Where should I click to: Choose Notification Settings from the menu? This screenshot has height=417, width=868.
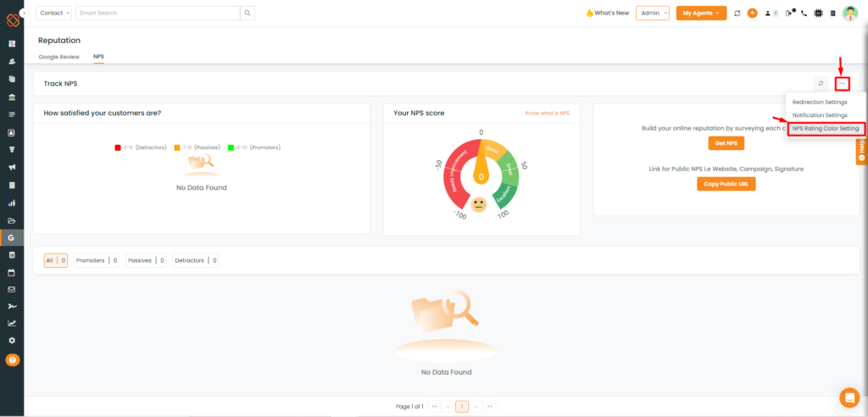(x=820, y=115)
